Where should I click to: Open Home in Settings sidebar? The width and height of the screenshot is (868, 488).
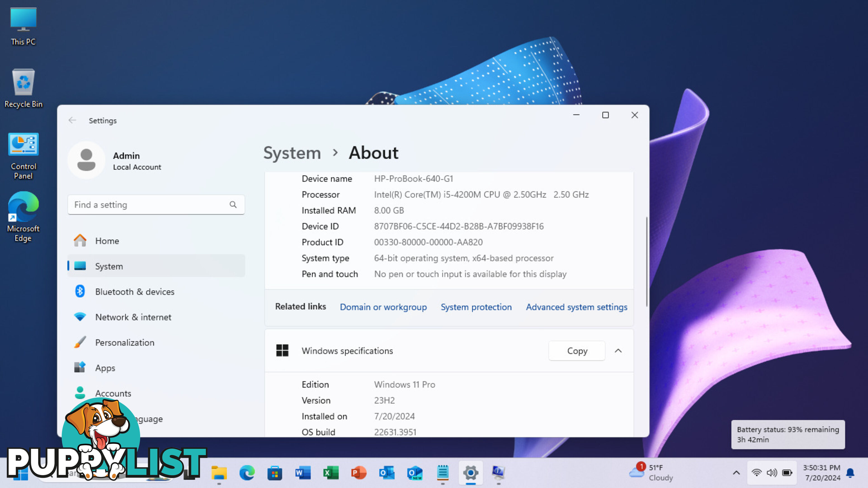pos(156,241)
